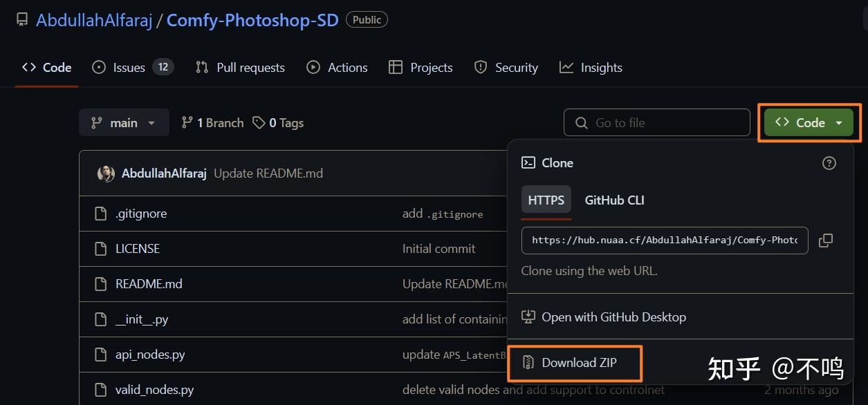Expand the main branch dropdown
Image resolution: width=868 pixels, height=405 pixels.
coord(124,123)
